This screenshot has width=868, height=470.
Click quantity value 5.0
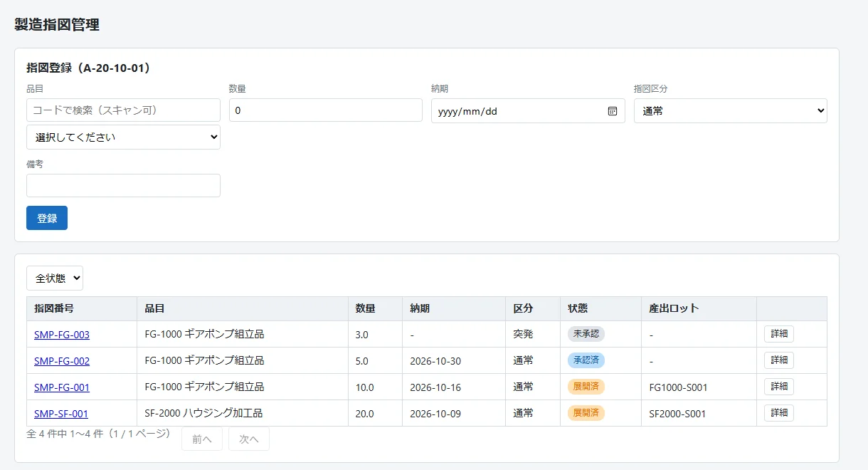pos(362,361)
